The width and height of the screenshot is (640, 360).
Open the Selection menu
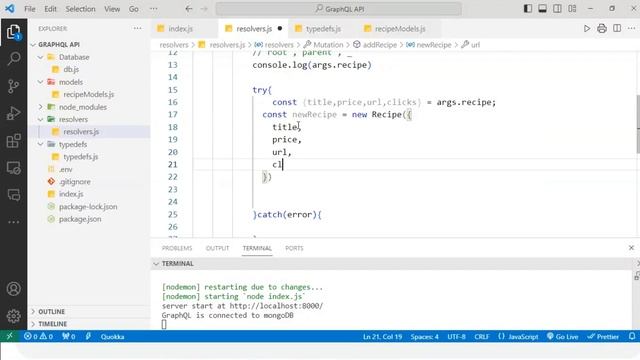coord(80,9)
